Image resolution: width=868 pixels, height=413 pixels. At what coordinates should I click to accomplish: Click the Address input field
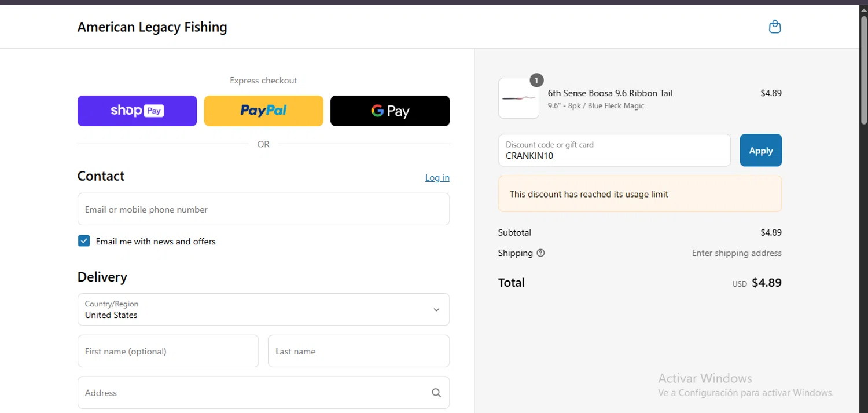click(252, 393)
